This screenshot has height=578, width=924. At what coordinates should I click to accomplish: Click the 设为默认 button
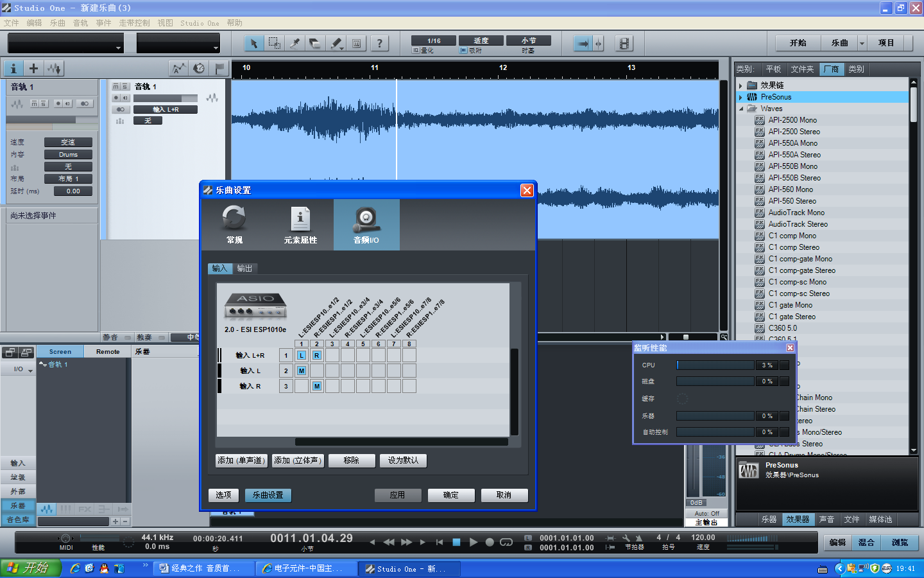403,460
